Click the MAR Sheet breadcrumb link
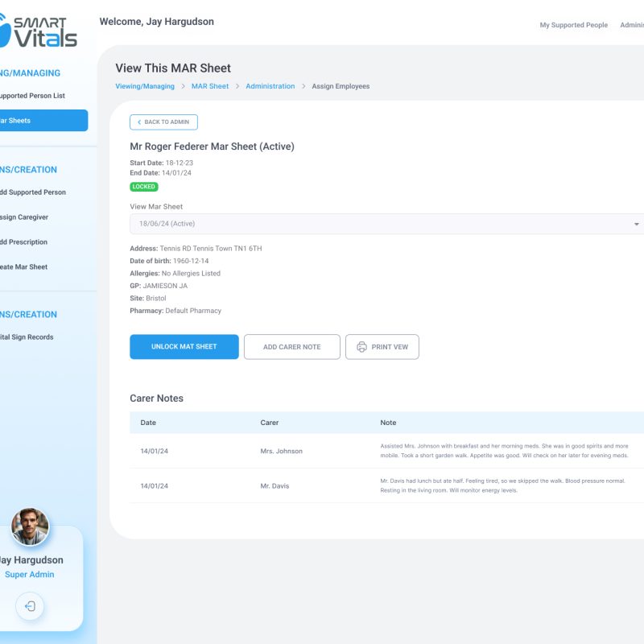The width and height of the screenshot is (644, 644). [209, 86]
